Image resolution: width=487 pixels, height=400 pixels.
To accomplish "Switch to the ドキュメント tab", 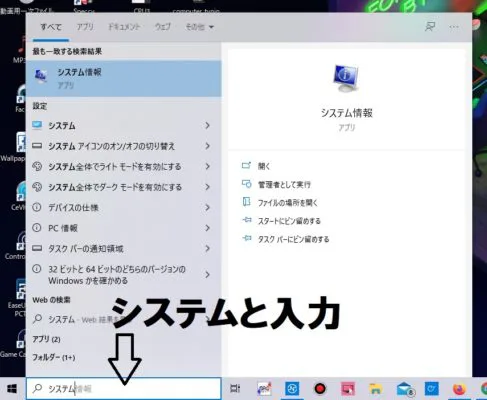I will pos(124,27).
